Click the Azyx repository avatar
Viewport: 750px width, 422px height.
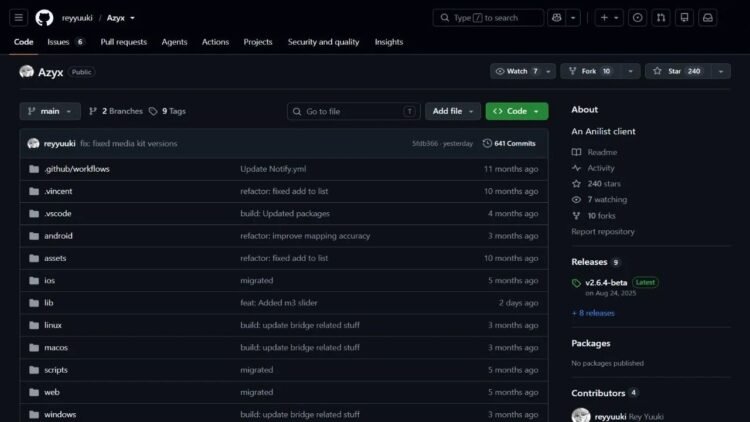(x=26, y=72)
